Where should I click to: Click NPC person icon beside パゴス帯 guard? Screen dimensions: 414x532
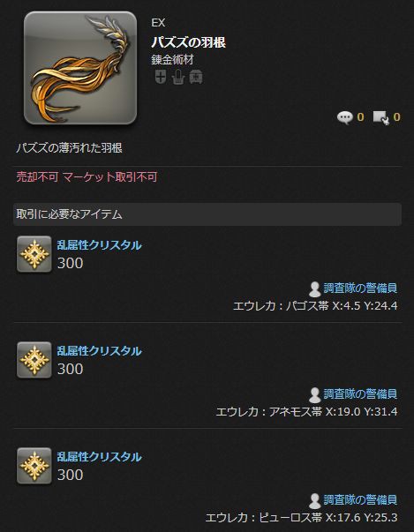pyautogui.click(x=315, y=289)
